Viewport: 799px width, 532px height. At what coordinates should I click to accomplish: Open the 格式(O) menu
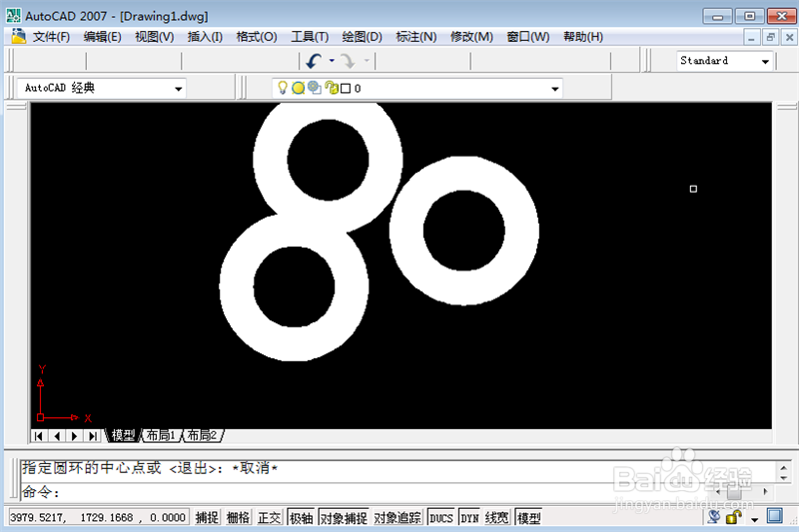click(x=257, y=37)
